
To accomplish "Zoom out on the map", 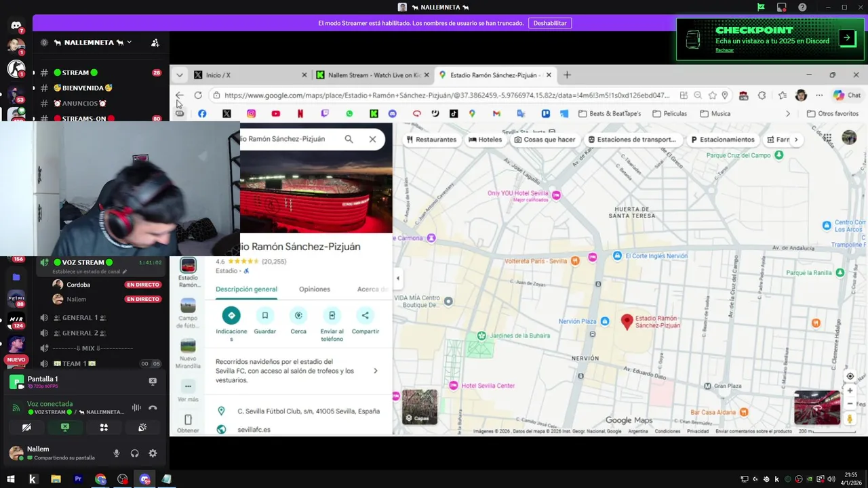I will click(850, 403).
